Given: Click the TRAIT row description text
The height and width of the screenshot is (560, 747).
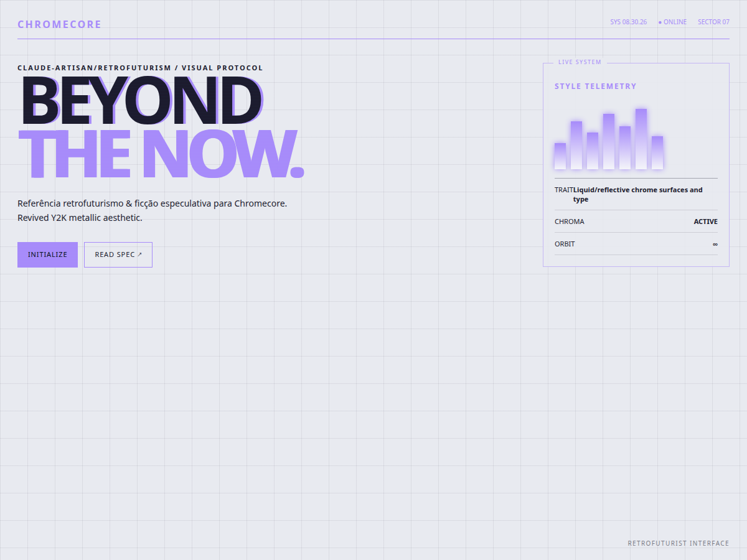Looking at the screenshot, I should 638,194.
